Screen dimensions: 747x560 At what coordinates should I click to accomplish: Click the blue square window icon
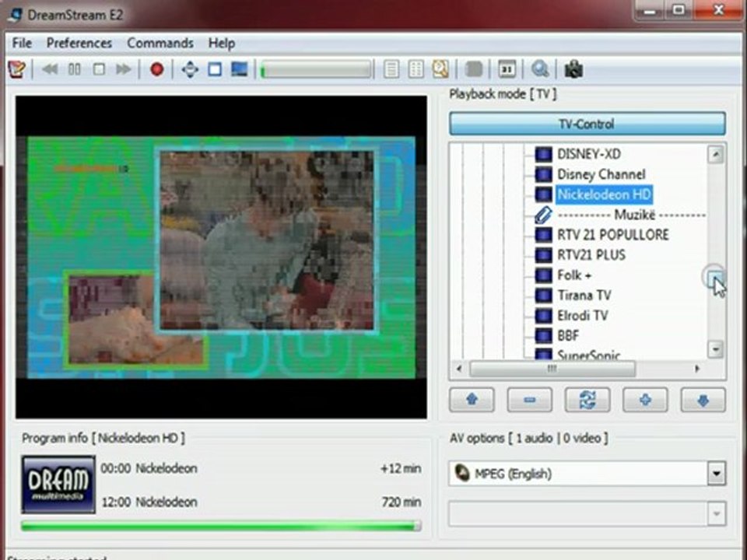(215, 69)
